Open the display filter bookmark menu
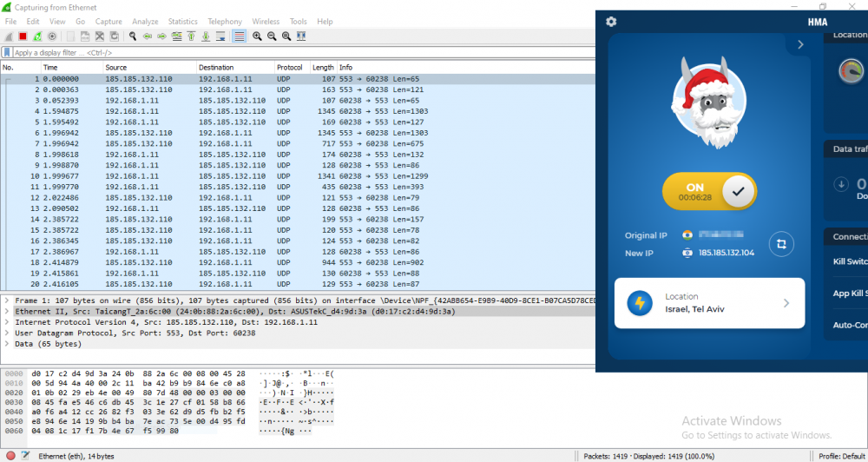 click(x=7, y=53)
